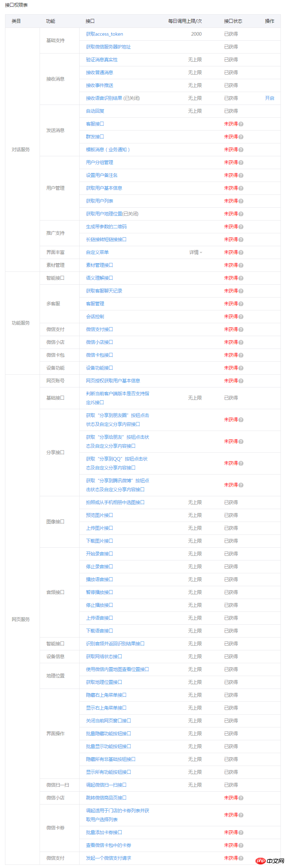
Task: Open 批量添加卡券接口 link
Action: click(x=104, y=832)
